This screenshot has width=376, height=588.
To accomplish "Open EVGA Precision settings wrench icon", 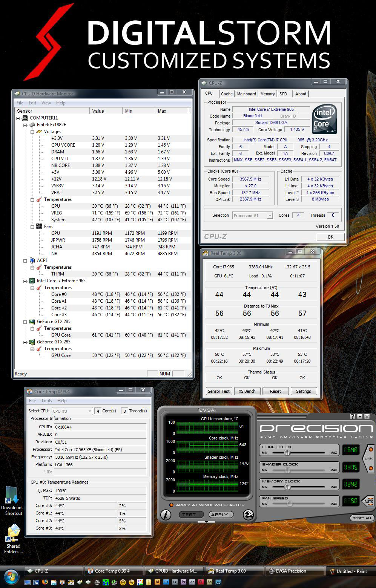I will point(248,514).
